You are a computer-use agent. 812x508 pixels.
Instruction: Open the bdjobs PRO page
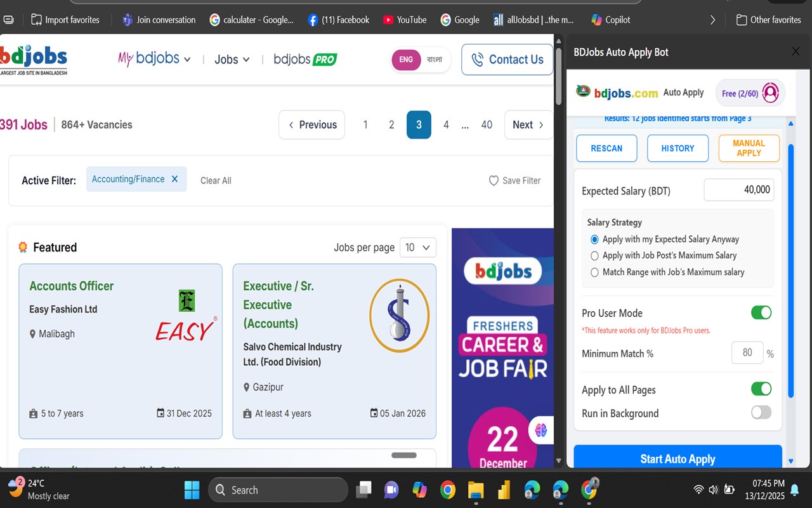click(x=305, y=59)
